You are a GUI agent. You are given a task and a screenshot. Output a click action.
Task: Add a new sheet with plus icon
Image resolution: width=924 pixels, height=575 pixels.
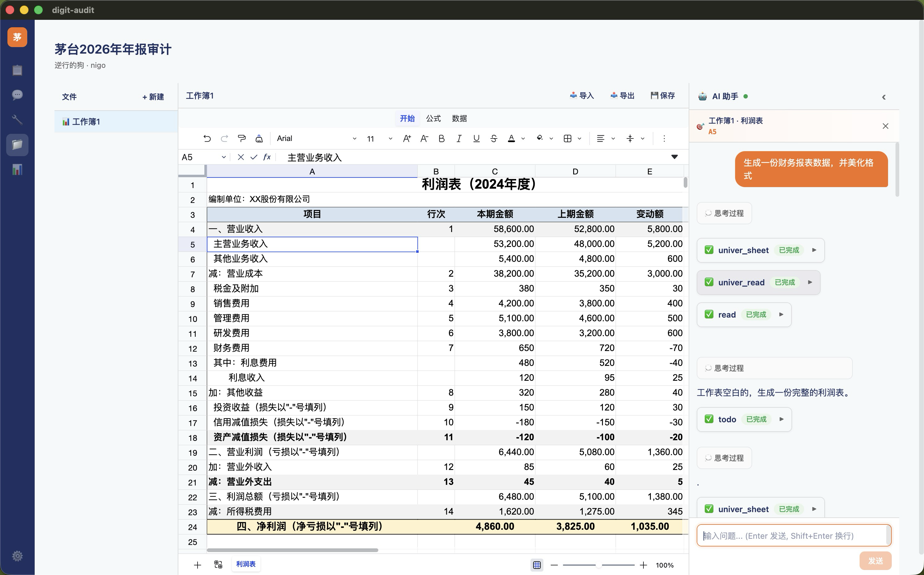[x=197, y=565]
